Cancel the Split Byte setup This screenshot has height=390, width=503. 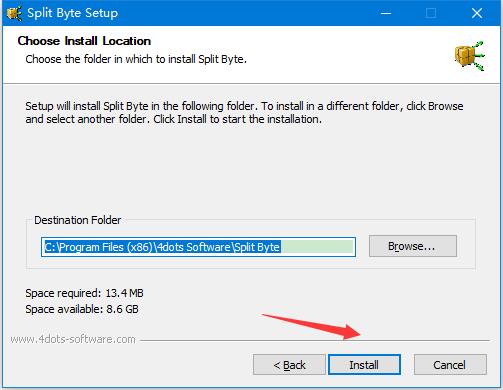coord(450,365)
